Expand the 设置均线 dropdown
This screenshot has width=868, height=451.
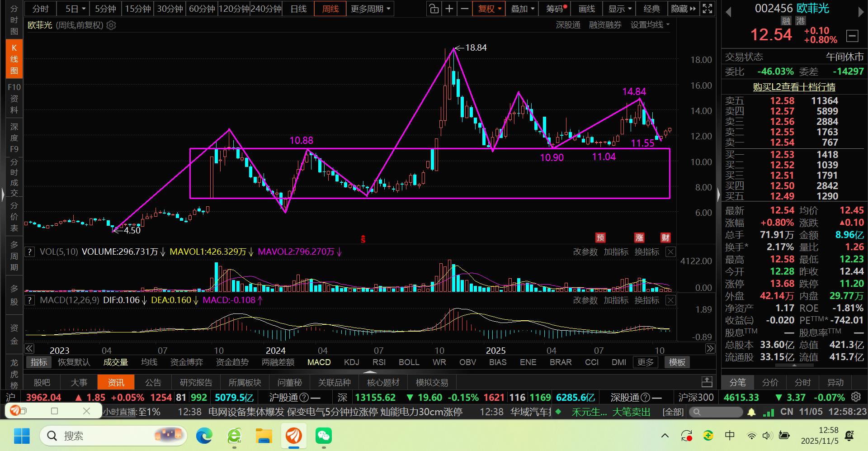650,25
